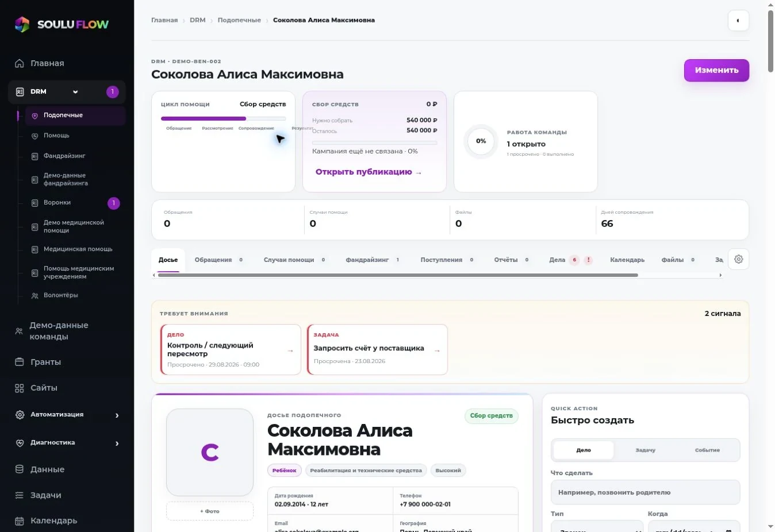Click the Сайты grid icon
This screenshot has height=532, width=775.
[20, 388]
